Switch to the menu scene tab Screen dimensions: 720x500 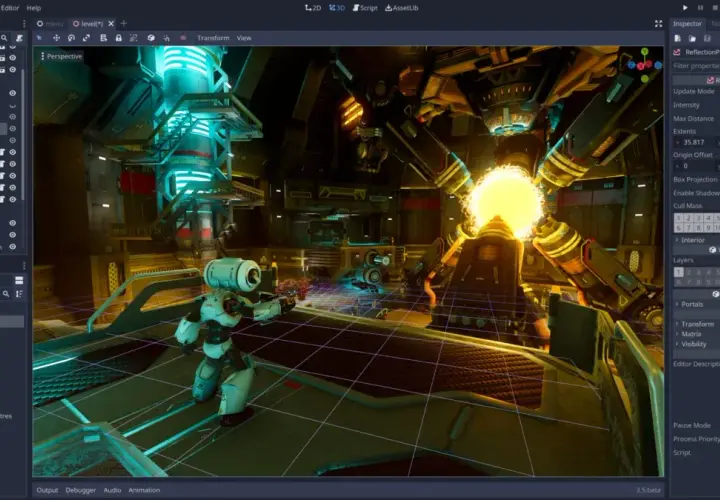click(50, 24)
